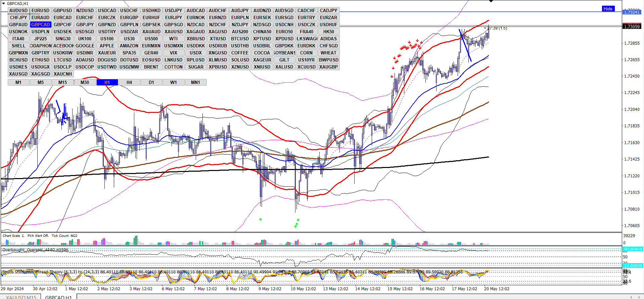This screenshot has width=644, height=299.
Task: Open the WTI oil symbol
Action: (x=174, y=39)
